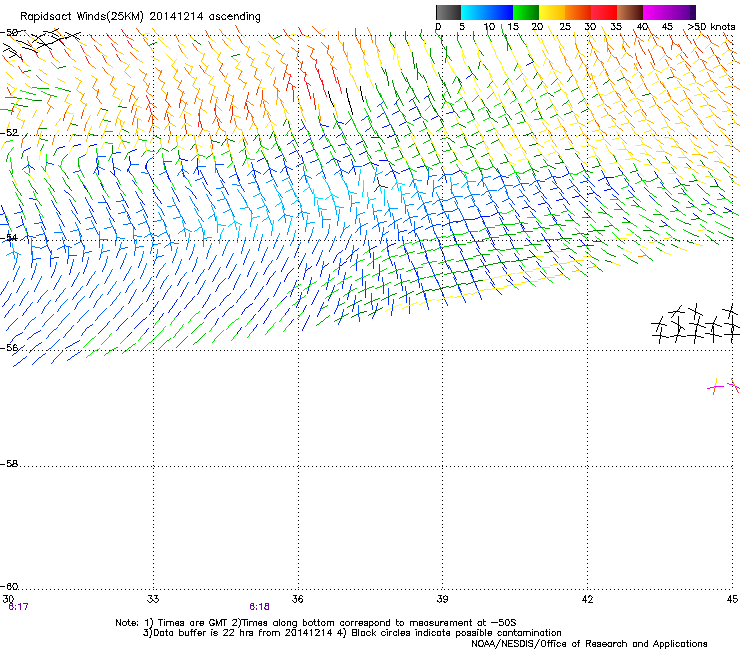Viewport: 740px width, 650px height.
Task: Select the cyan-blue 5-15 knots legend segment
Action: pos(487,12)
